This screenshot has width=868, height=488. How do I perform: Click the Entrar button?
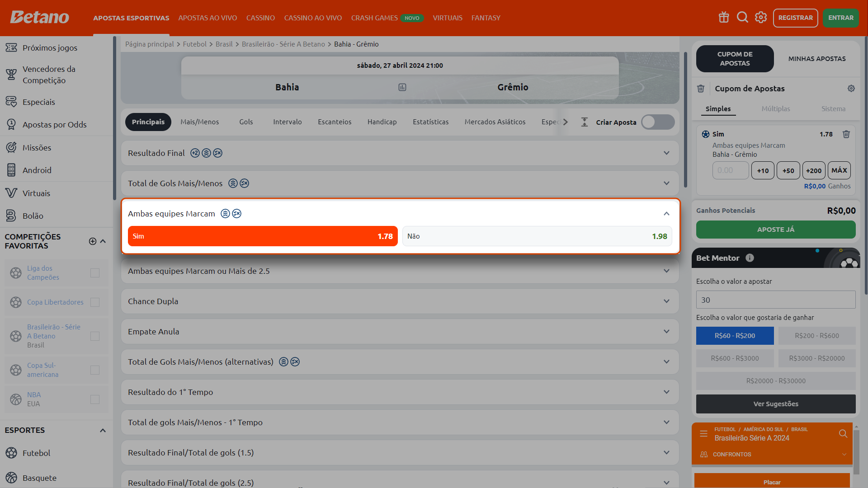pyautogui.click(x=840, y=18)
